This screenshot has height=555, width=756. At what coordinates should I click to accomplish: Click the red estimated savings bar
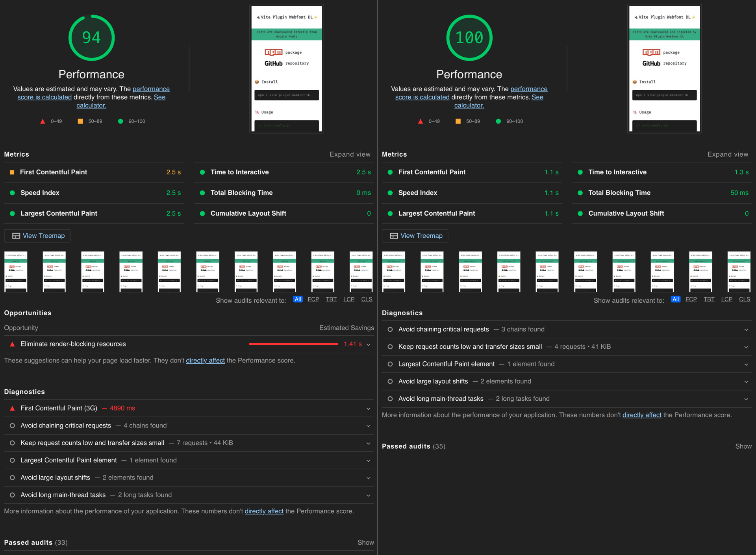[x=293, y=344]
